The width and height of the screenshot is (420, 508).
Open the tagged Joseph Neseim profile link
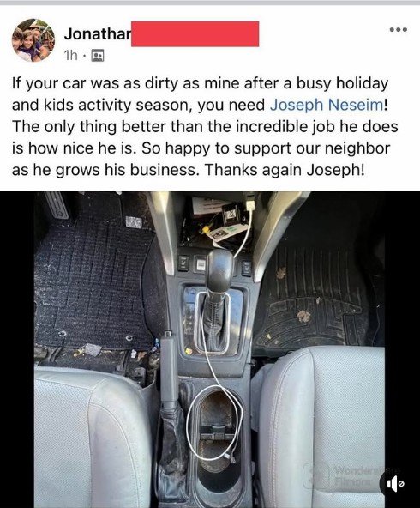pyautogui.click(x=327, y=105)
